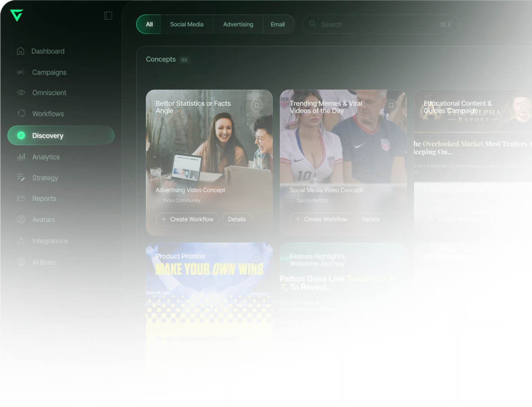Viewport: 532px width, 407px height.
Task: Bookmark the Trending Memes & Viral Videos card
Action: [391, 105]
